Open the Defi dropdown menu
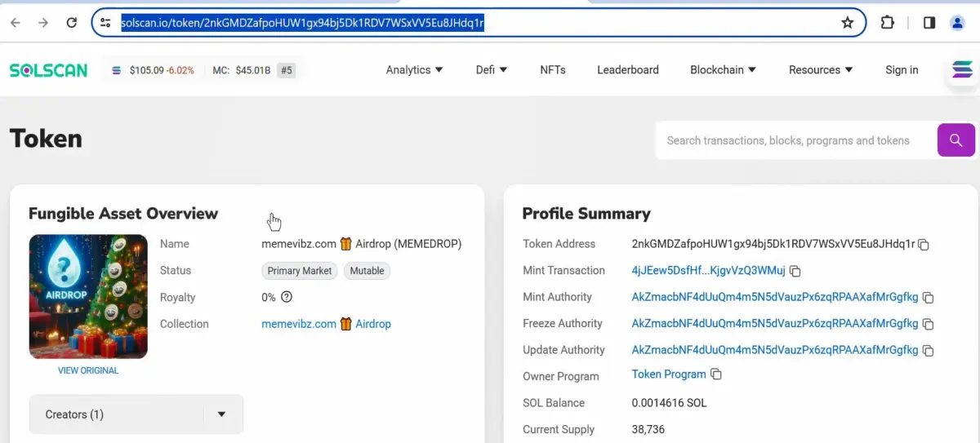The image size is (980, 443). (492, 70)
